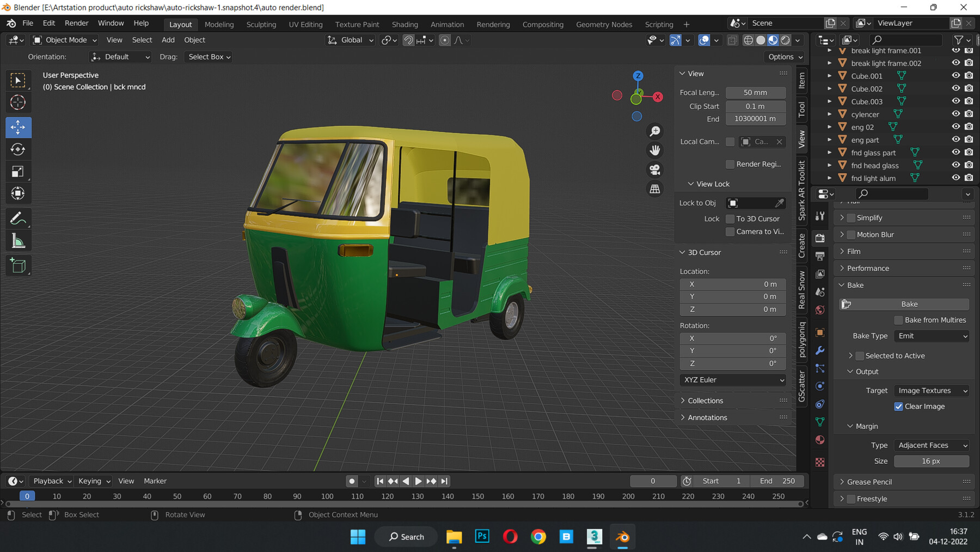Viewport: 980px width, 552px height.
Task: Open the Bake Type dropdown
Action: coord(932,336)
